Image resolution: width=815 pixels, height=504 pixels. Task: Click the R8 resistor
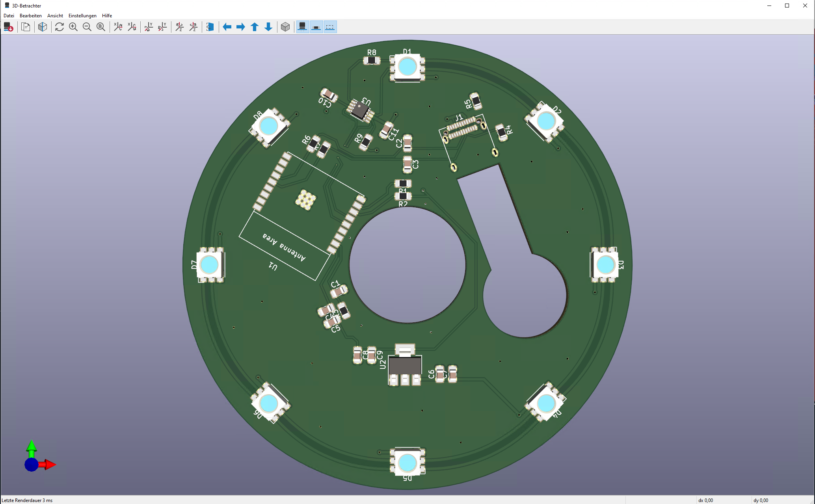click(371, 60)
